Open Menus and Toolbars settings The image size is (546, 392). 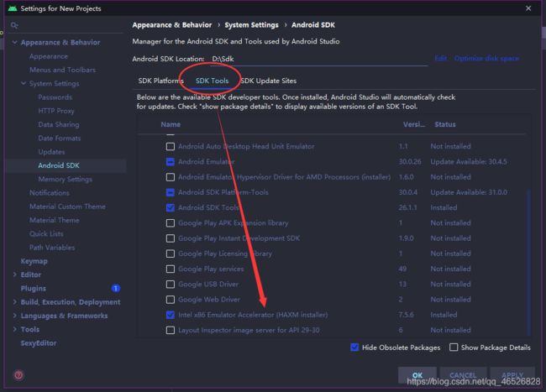(63, 70)
